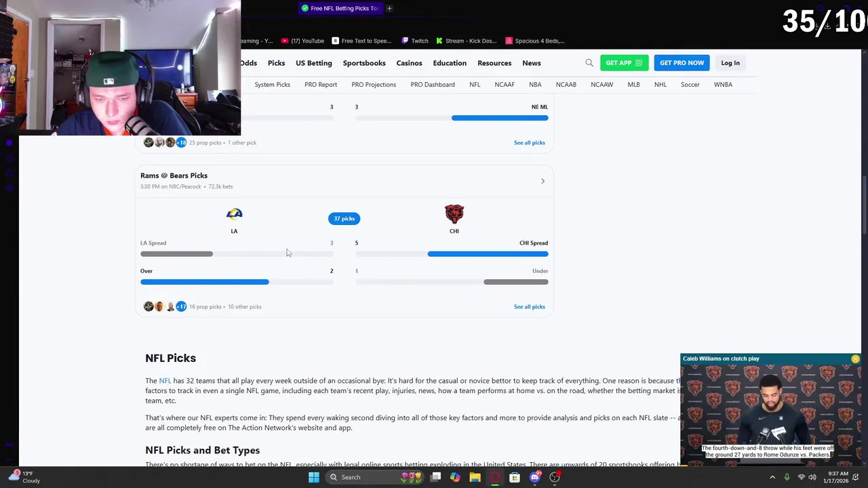Click the search magnifier icon in site header

589,63
